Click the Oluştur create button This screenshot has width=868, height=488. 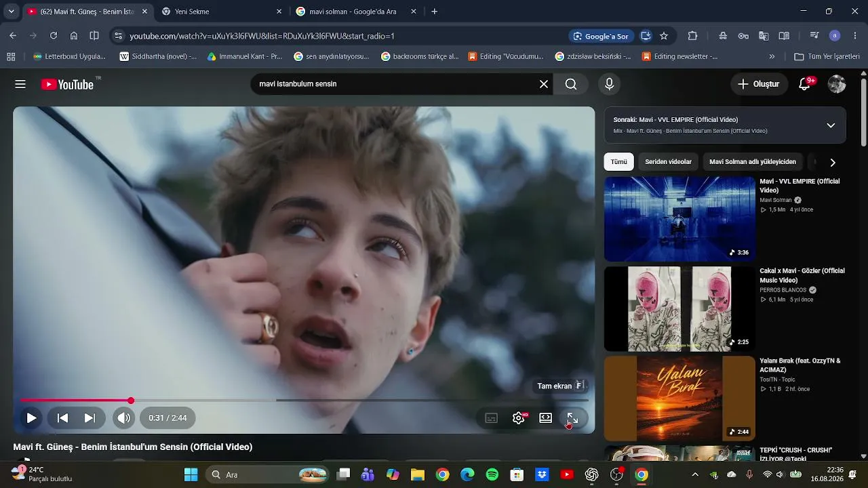pyautogui.click(x=759, y=84)
